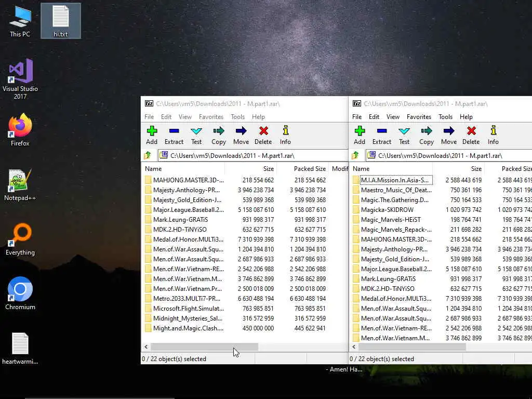This screenshot has width=532, height=399.
Task: Click Copy icon in right 7-Zip window
Action: point(427,131)
